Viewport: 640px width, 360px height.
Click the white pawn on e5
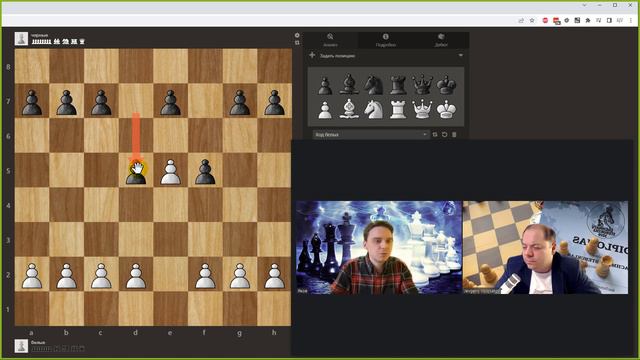171,172
